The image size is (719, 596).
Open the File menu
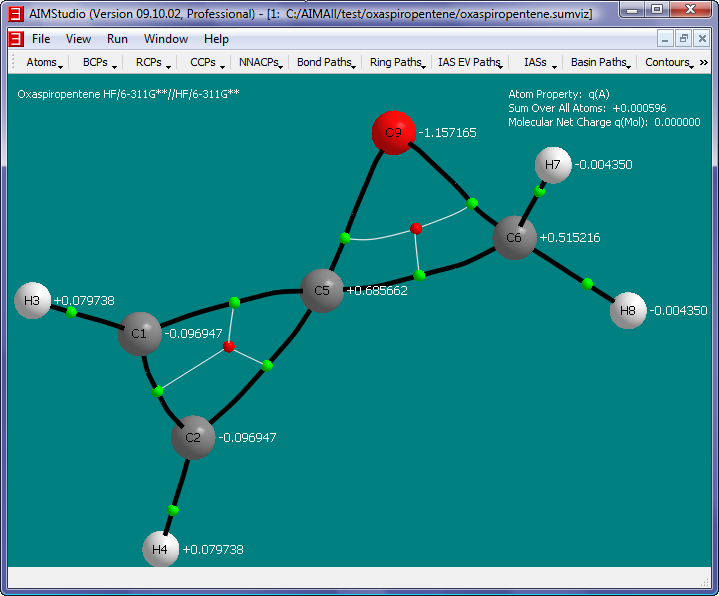point(41,39)
